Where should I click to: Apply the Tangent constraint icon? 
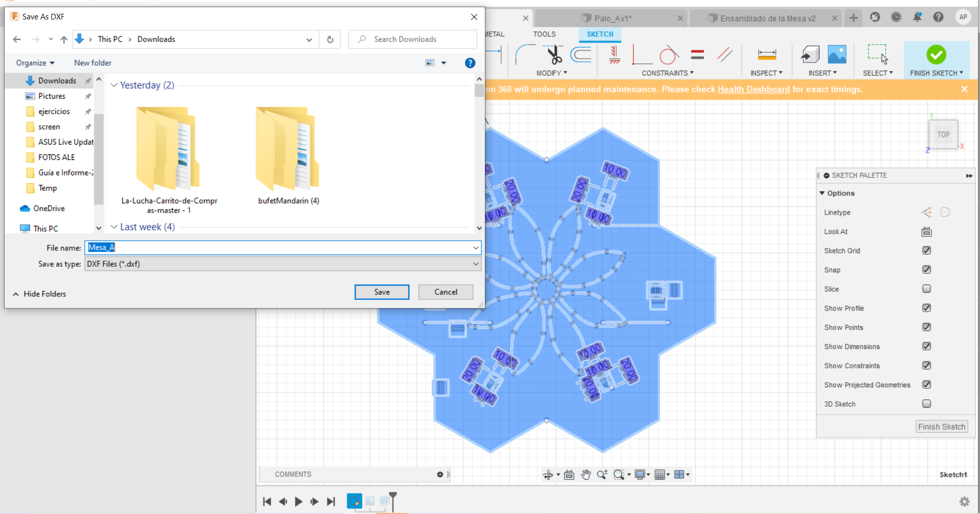669,54
